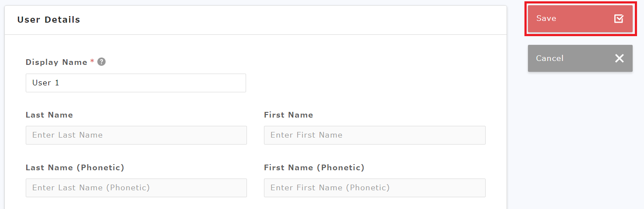Click the X icon on Cancel button
Image resolution: width=644 pixels, height=209 pixels.
click(x=619, y=58)
